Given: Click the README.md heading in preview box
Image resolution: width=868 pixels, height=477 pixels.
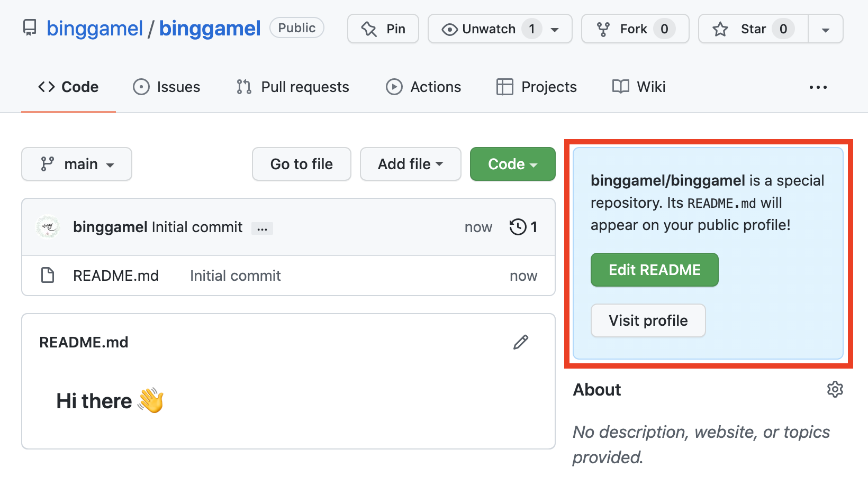Looking at the screenshot, I should point(84,342).
